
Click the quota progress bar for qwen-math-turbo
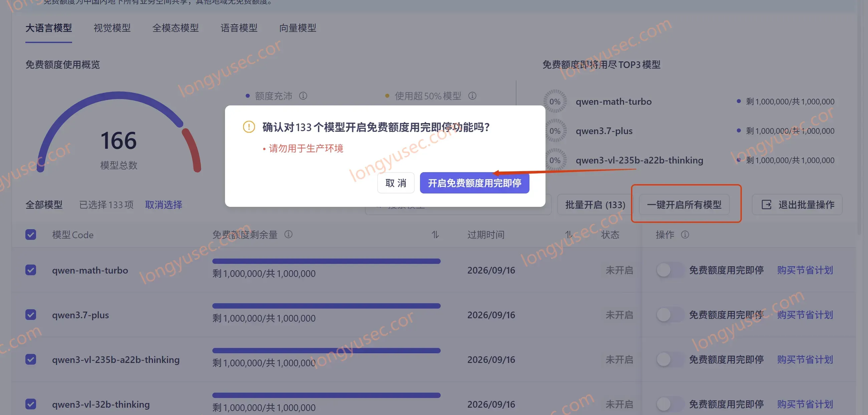[x=326, y=261]
